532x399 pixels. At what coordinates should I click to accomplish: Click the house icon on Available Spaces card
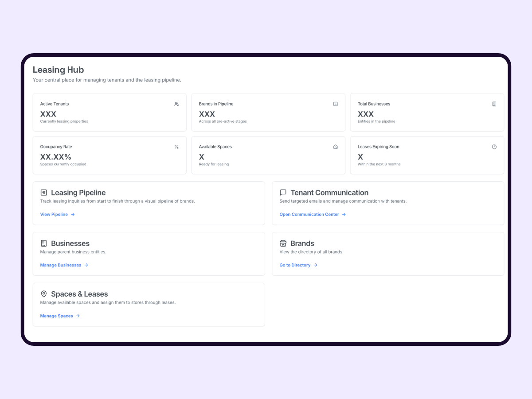pos(336,146)
